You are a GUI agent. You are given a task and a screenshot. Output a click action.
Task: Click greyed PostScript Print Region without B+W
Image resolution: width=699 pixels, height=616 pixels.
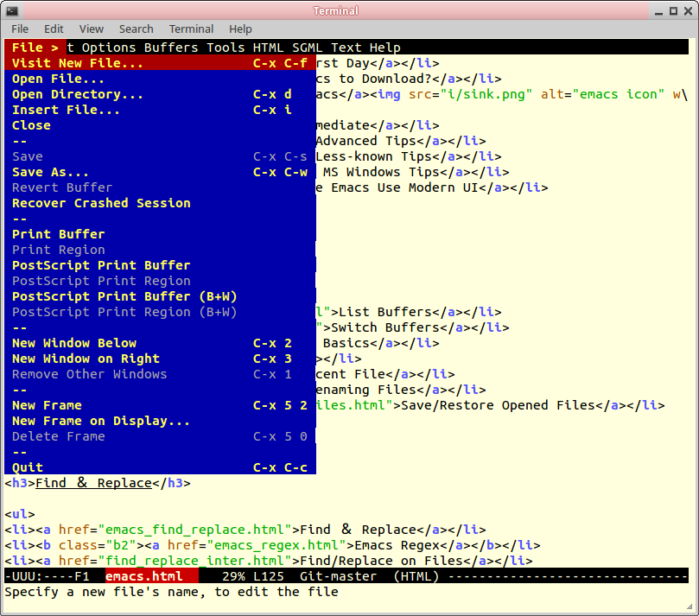pyautogui.click(x=160, y=281)
